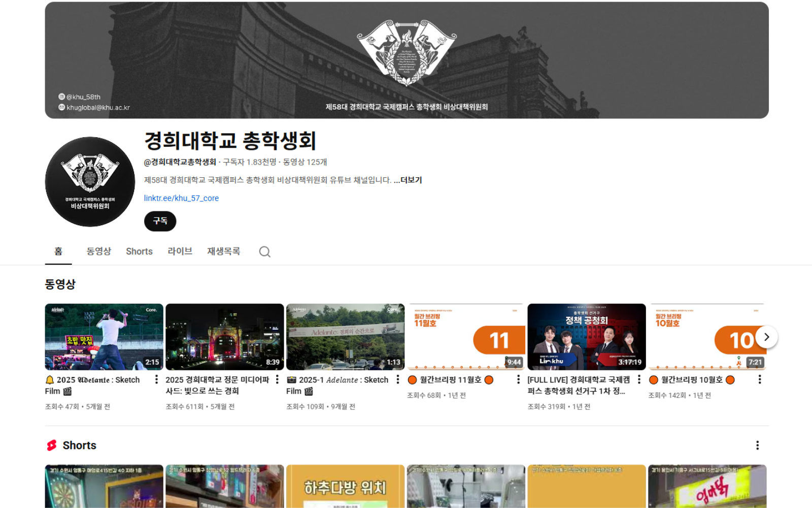Play the 8:39 media facade thumbnail
This screenshot has height=508, width=812.
pos(225,337)
